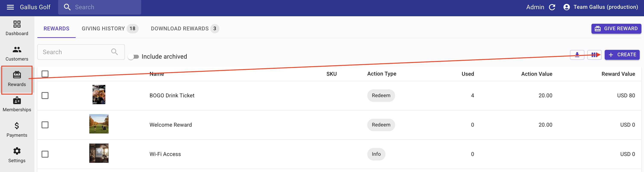Go to Customers in the sidebar

(x=17, y=53)
